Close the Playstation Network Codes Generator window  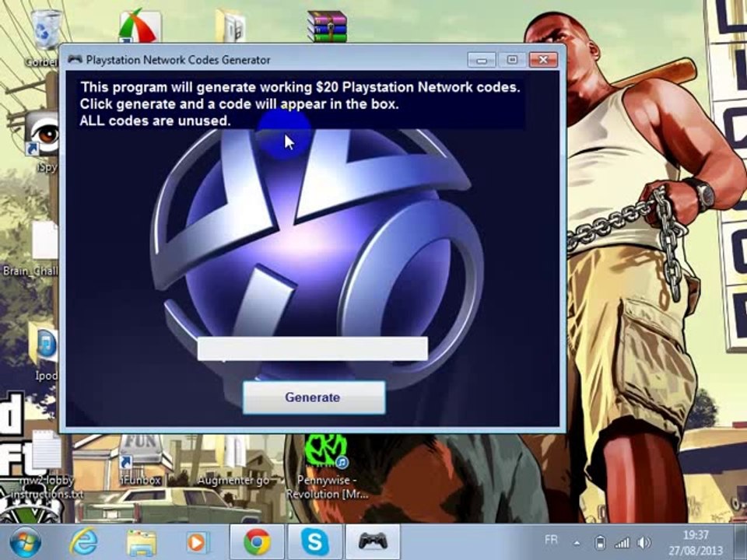point(543,60)
